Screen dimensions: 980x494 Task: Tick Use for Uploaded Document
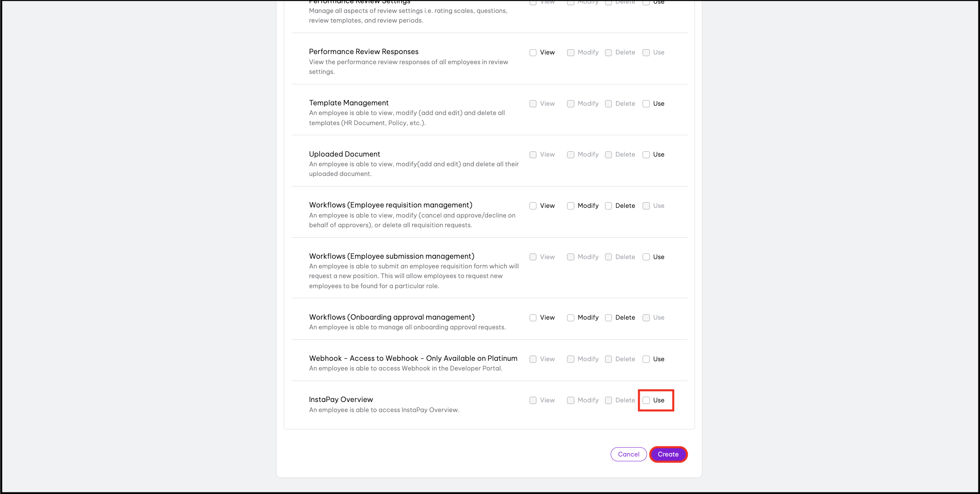click(646, 155)
